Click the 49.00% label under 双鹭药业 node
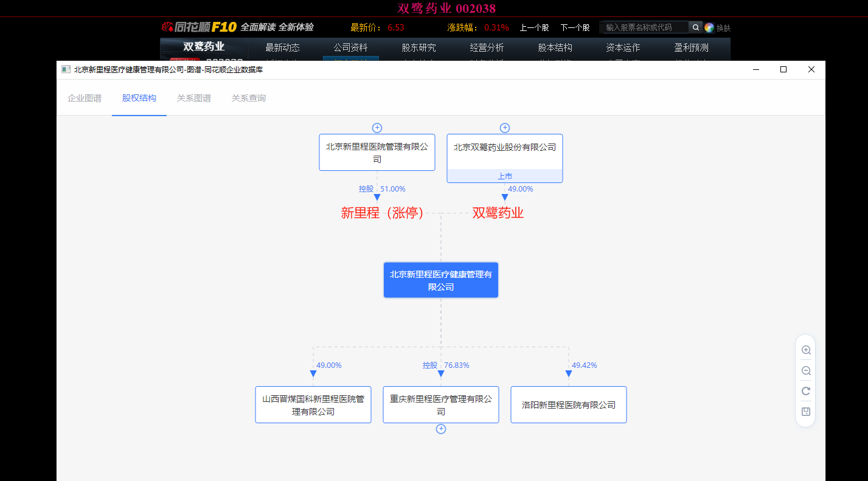The height and width of the screenshot is (481, 868). (x=521, y=189)
